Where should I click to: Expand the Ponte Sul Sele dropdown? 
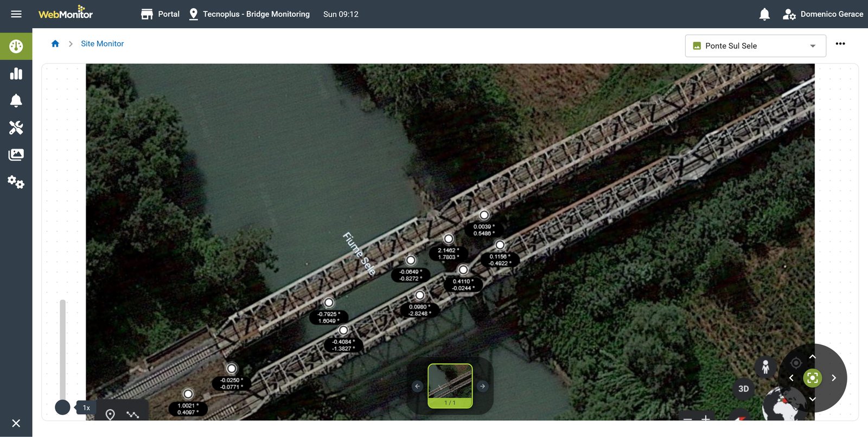(755, 46)
